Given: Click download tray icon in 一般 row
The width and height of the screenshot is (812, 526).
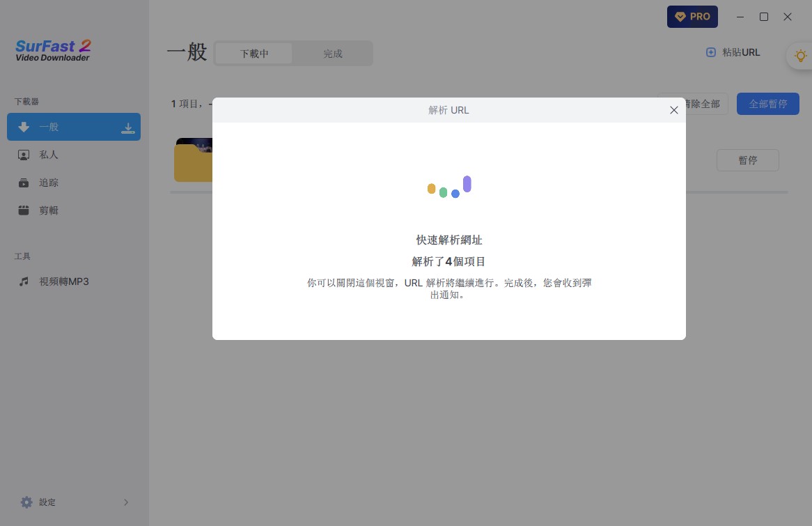Looking at the screenshot, I should tap(128, 128).
